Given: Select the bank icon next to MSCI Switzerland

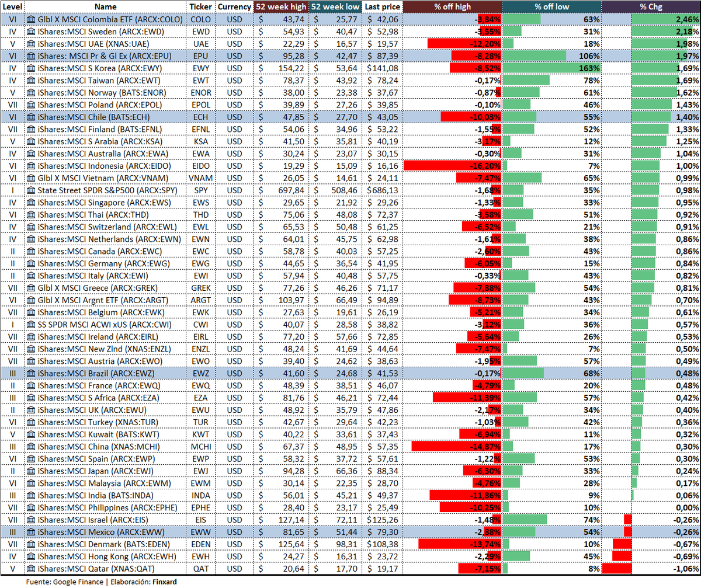Looking at the screenshot, I should point(31,227).
